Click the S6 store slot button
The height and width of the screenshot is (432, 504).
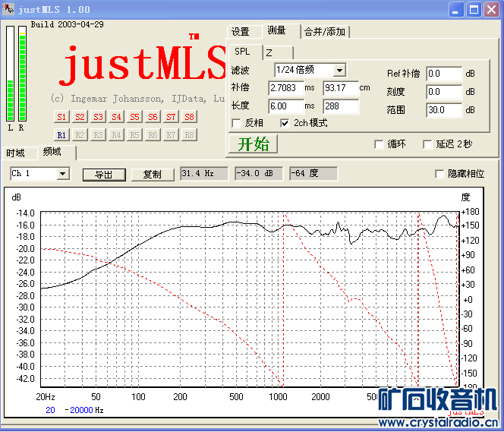point(153,117)
